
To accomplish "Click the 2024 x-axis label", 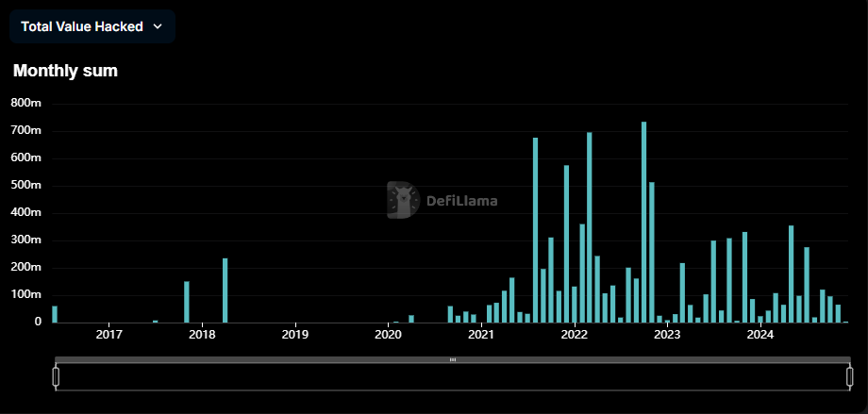I will pos(760,335).
